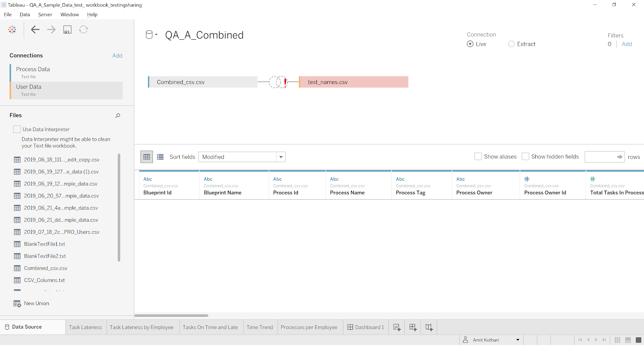Click the Tableau start page logo icon
The image size is (644, 345).
(x=12, y=29)
